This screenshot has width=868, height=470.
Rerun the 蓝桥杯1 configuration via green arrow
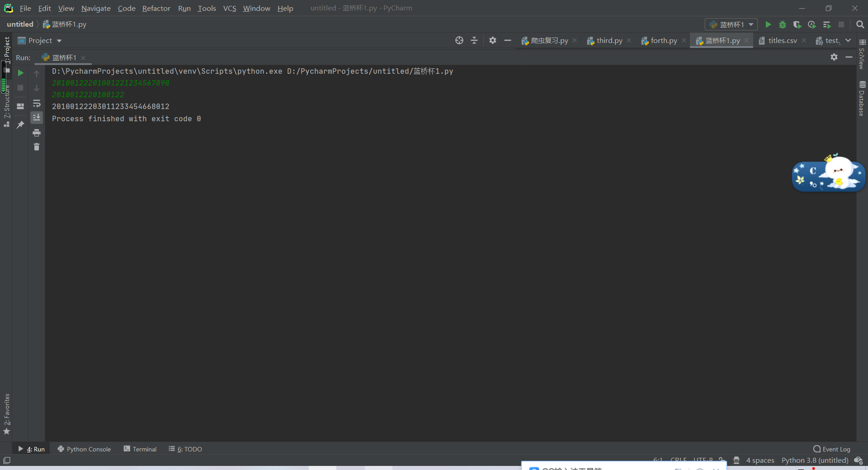click(x=769, y=25)
